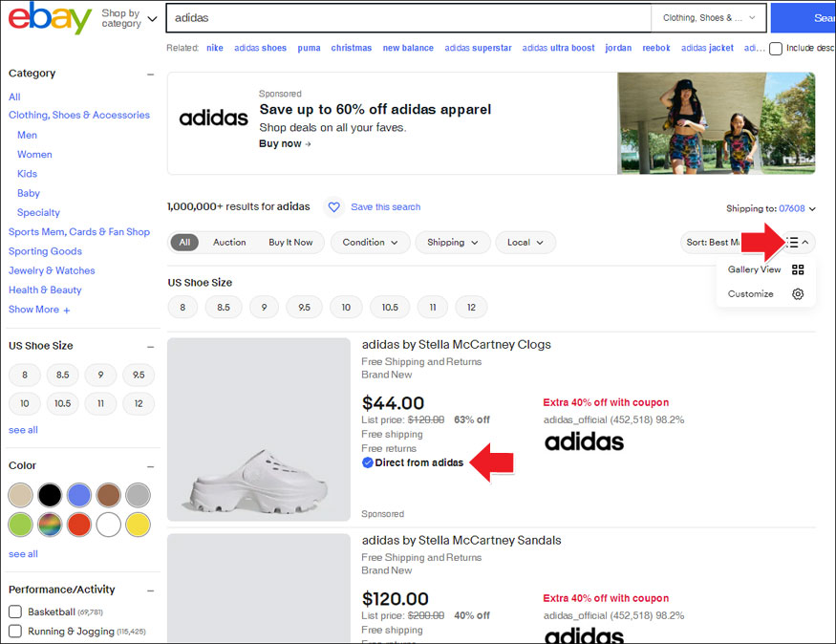The width and height of the screenshot is (836, 644).
Task: Select the Gallery View grid icon
Action: [x=798, y=269]
